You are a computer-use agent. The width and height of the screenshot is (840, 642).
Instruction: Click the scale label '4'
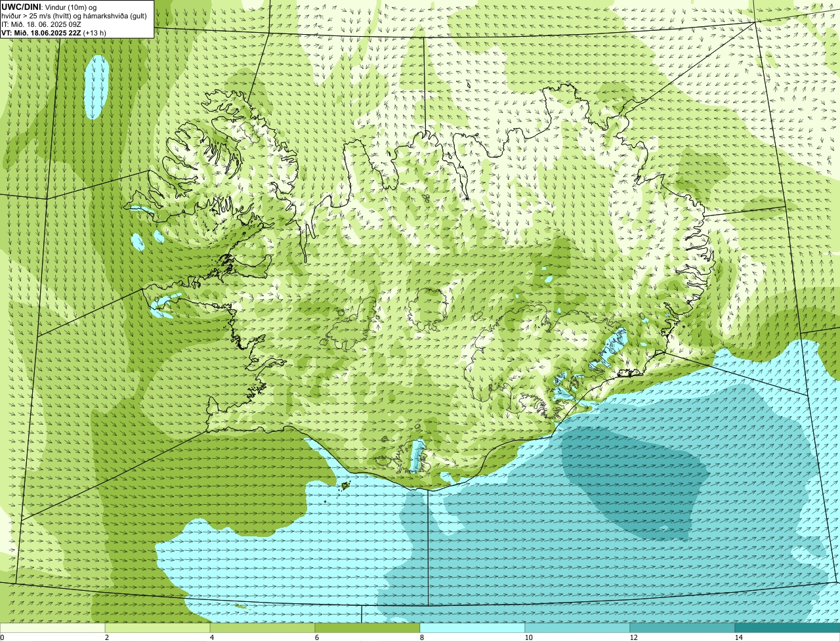(x=212, y=637)
